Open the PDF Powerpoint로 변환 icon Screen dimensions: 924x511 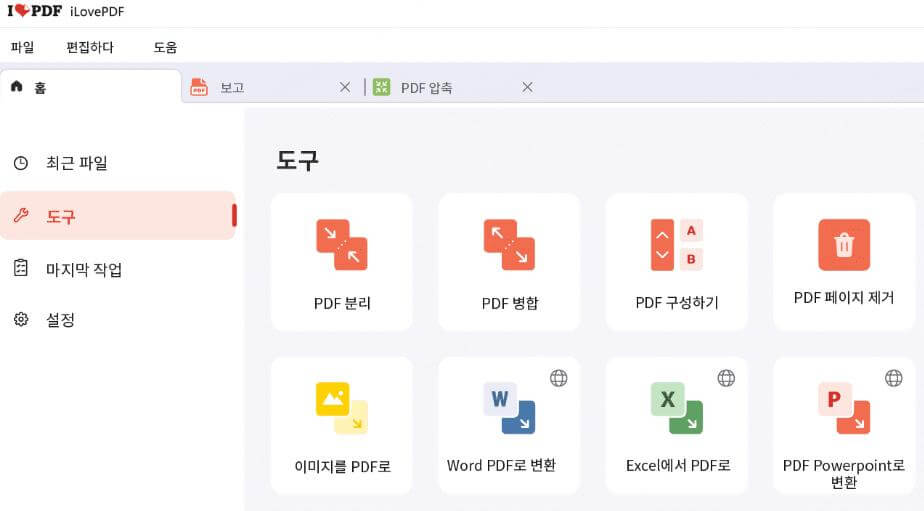click(x=844, y=408)
